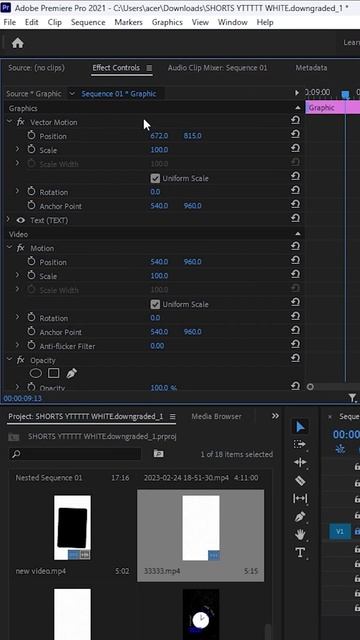The width and height of the screenshot is (360, 640).
Task: Reset the Vector Motion effect
Action: 296,121
